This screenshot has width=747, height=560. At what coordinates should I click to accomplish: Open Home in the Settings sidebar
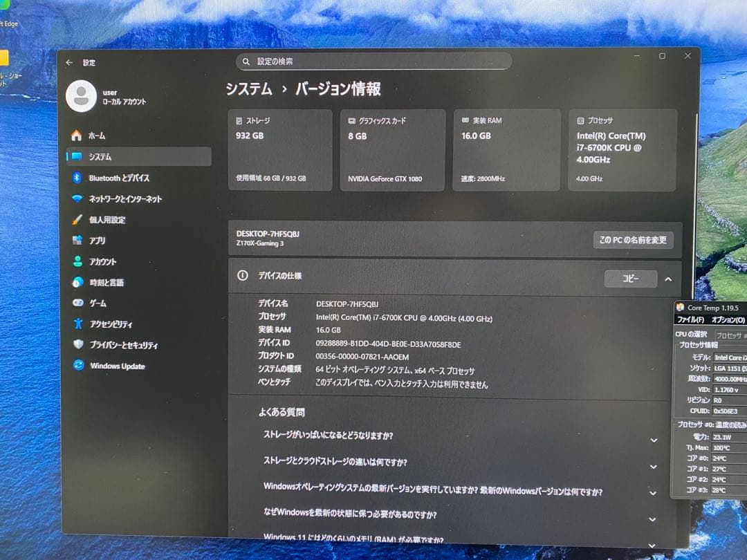138,136
